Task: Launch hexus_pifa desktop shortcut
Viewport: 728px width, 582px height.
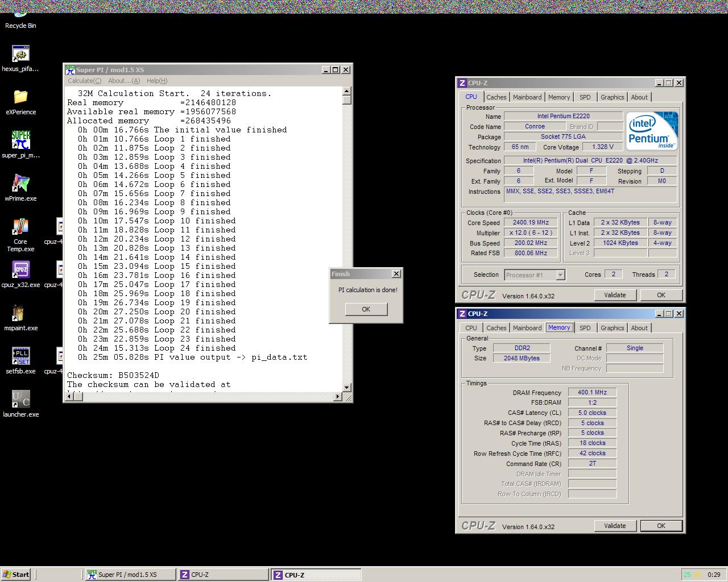Action: [20, 59]
